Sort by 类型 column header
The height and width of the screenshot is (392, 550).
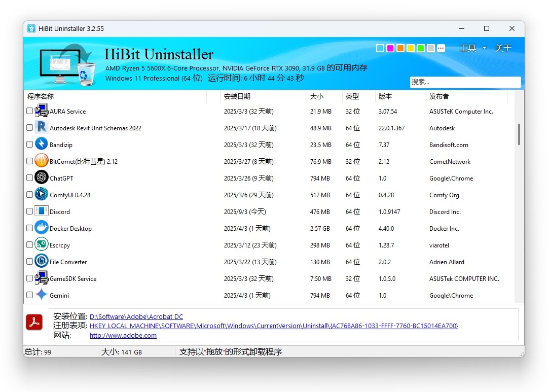pos(359,96)
